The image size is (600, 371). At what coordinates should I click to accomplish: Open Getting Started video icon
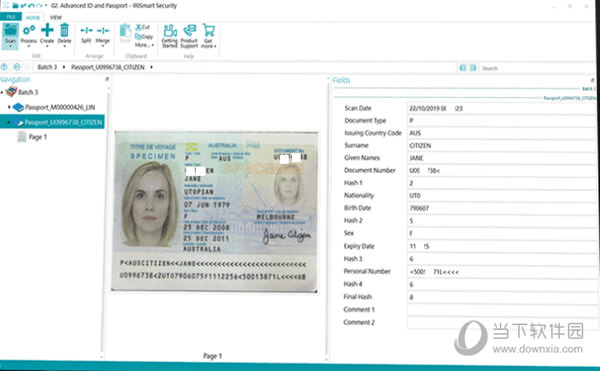click(x=170, y=30)
